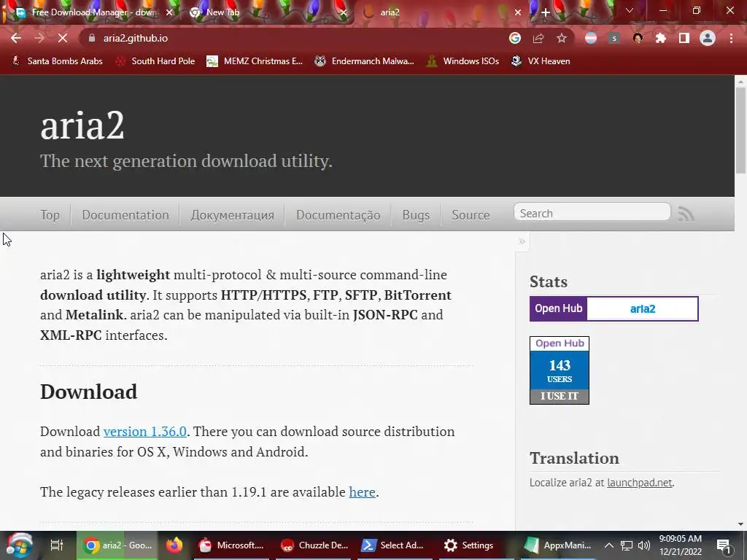Image resolution: width=747 pixels, height=560 pixels.
Task: Open a new browser tab
Action: (546, 12)
